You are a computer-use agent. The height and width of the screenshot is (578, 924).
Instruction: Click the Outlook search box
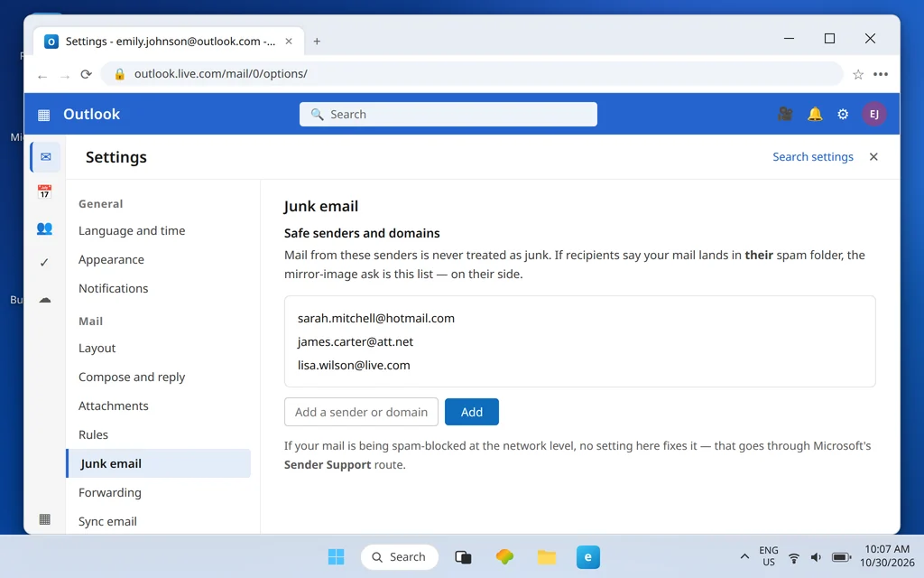coord(448,115)
